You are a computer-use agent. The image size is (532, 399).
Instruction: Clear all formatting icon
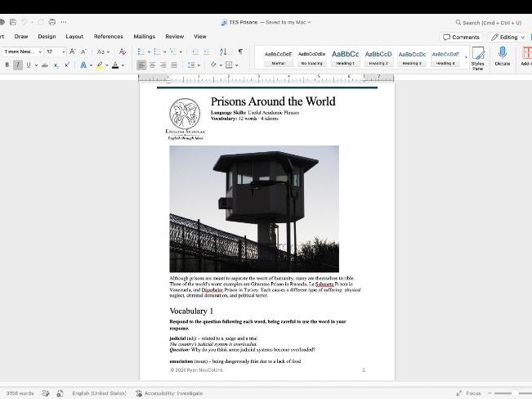click(123, 52)
